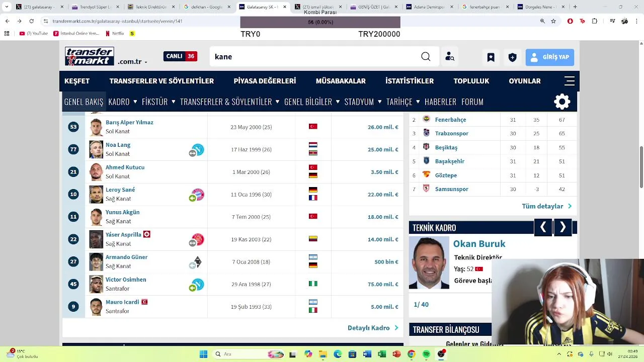Viewport: 644px width, 362px height.
Task: Open Excel from the taskbar
Action: tap(382, 354)
